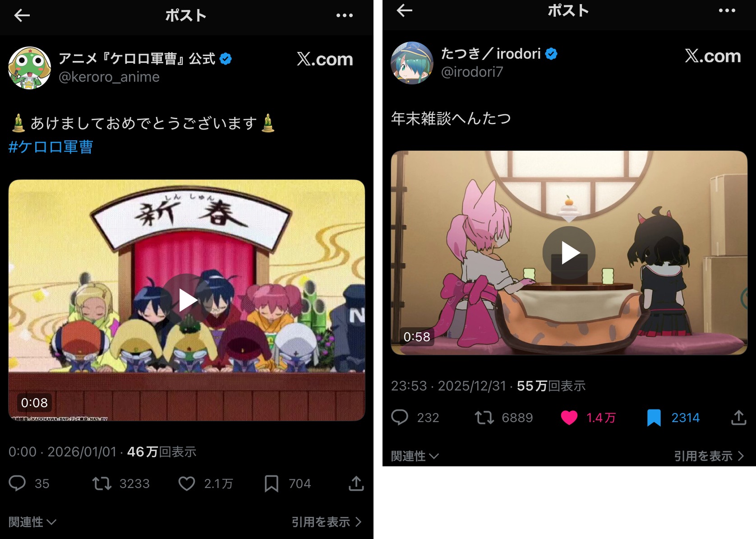This screenshot has width=756, height=539.
Task: Open more options on the keroro_anime post
Action: pyautogui.click(x=345, y=16)
